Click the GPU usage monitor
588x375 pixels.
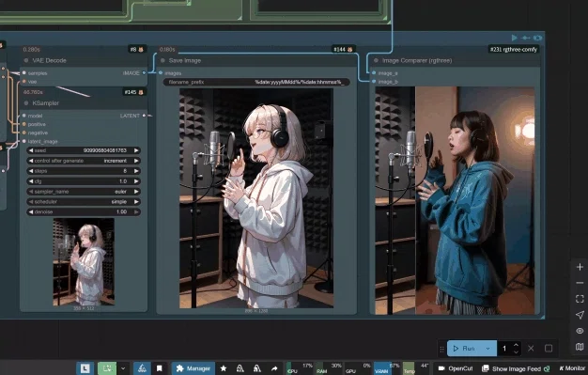pyautogui.click(x=358, y=368)
